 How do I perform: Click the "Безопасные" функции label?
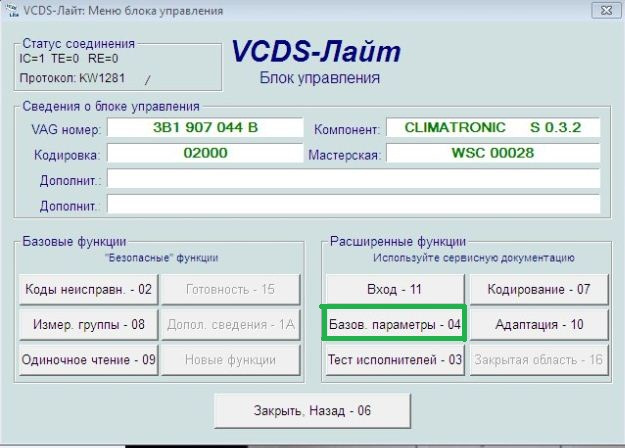point(162,258)
